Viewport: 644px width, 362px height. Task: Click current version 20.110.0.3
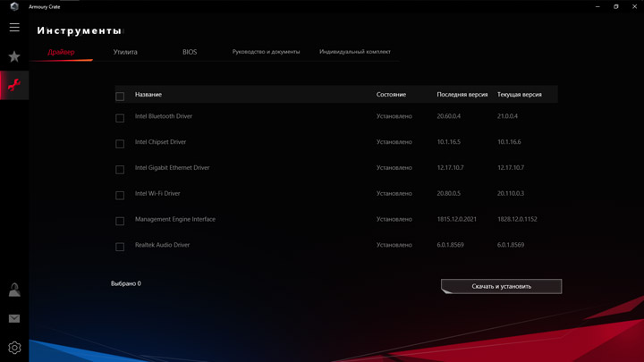tap(511, 193)
